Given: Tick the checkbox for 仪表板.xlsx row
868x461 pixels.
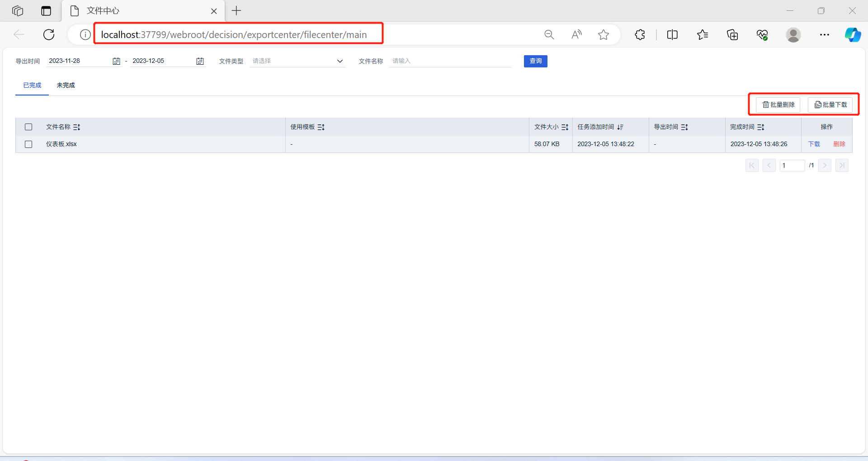Looking at the screenshot, I should [28, 144].
